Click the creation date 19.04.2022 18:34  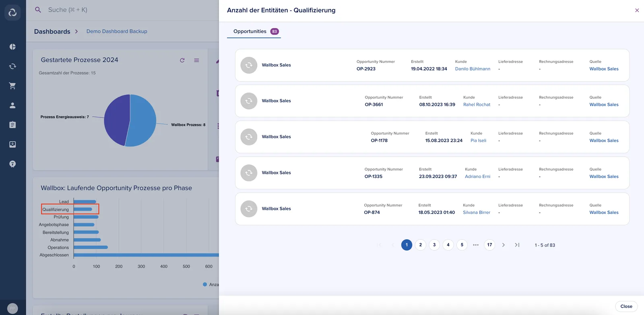429,69
